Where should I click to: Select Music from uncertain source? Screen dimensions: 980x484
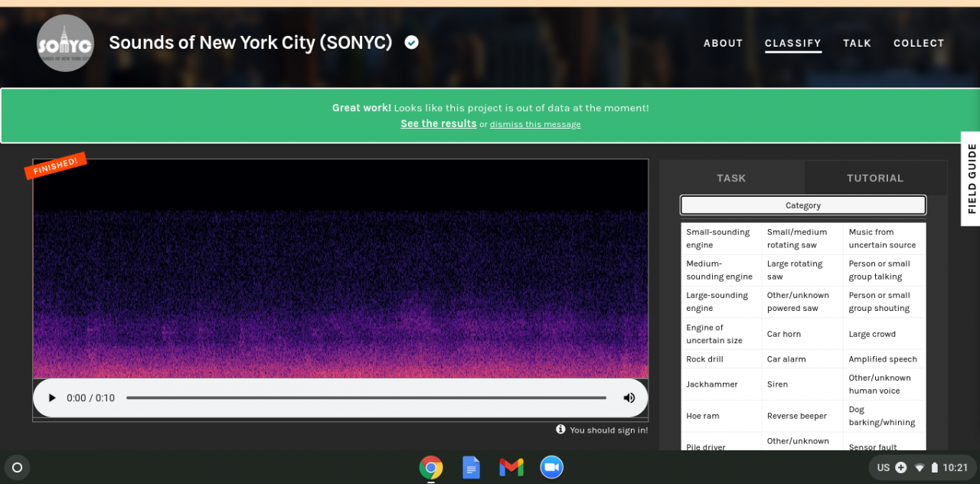(884, 238)
